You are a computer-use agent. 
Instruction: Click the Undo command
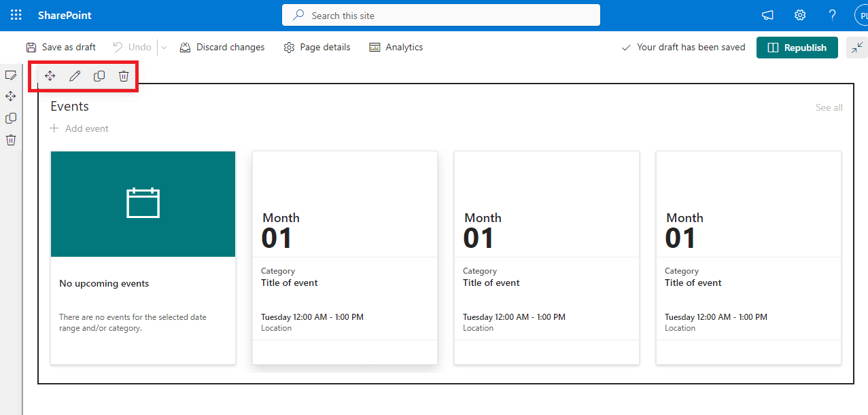coord(132,48)
